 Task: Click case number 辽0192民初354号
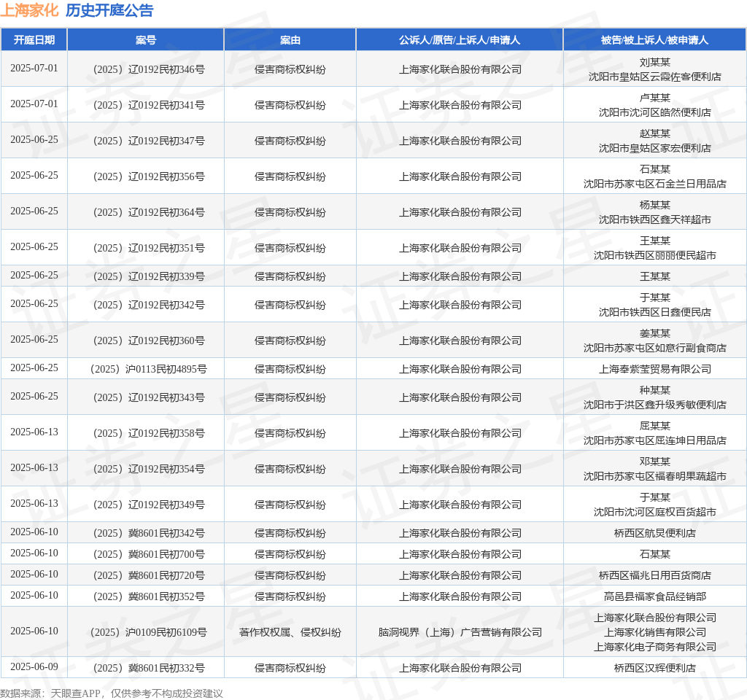[x=149, y=469]
